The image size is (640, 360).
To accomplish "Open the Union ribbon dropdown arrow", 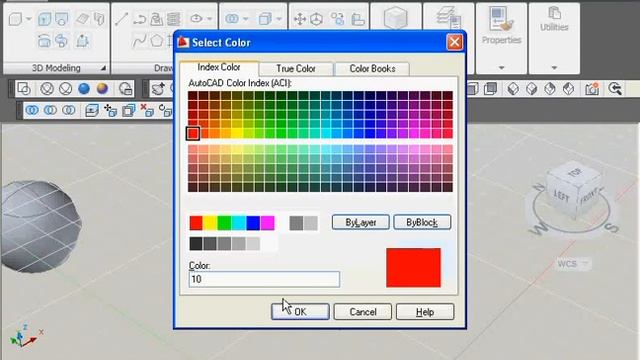I will (245, 19).
